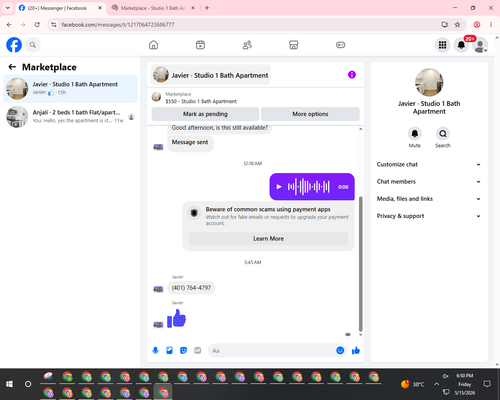
Task: Click the browser back arrow
Action: pyautogui.click(x=9, y=25)
